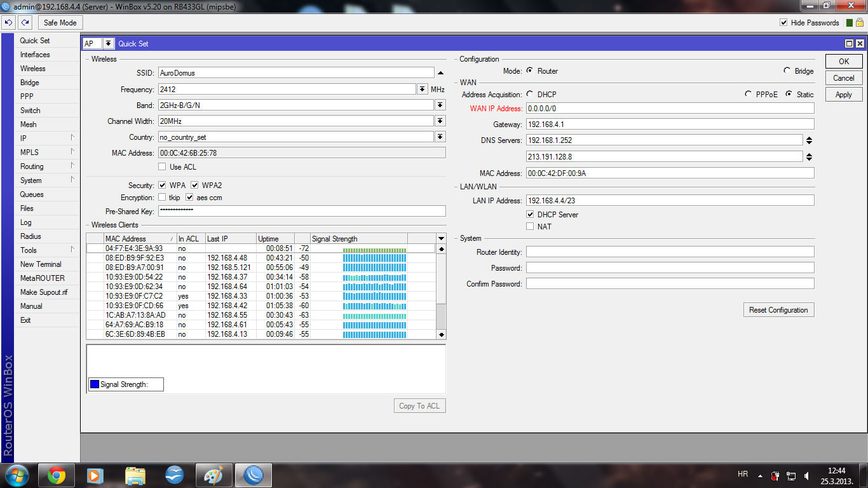This screenshot has width=868, height=488.
Task: Choose PPPoE address acquisition
Action: (x=749, y=94)
